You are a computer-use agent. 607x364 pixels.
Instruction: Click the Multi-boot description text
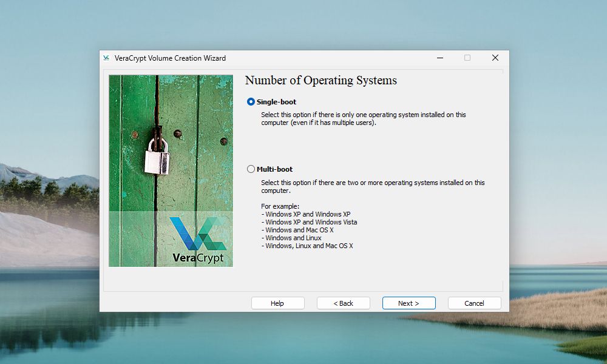tap(373, 186)
